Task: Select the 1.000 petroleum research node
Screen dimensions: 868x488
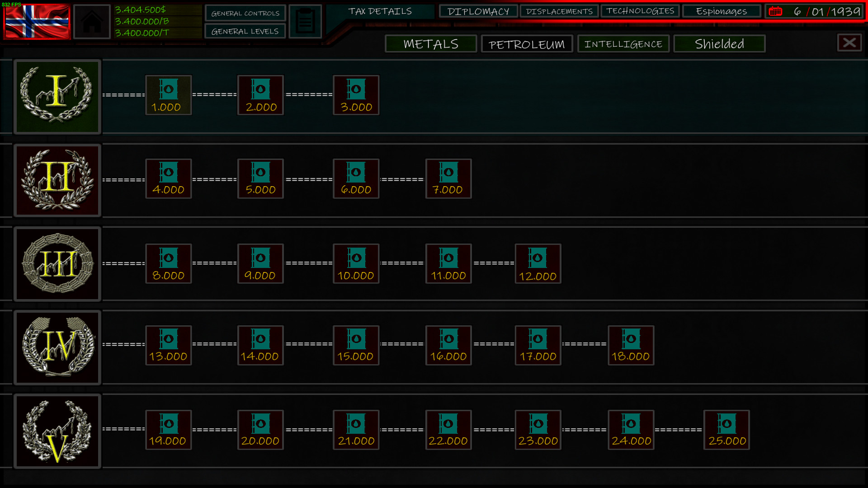Action: pyautogui.click(x=168, y=95)
